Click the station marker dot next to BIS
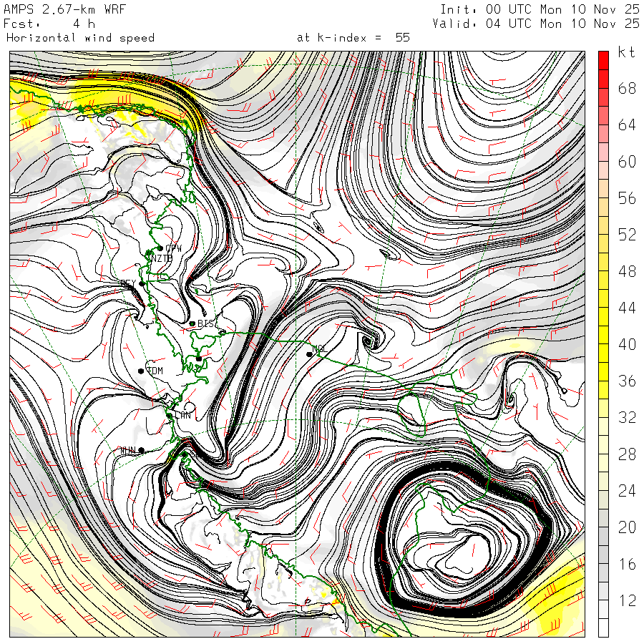644x644 pixels. pos(192,323)
